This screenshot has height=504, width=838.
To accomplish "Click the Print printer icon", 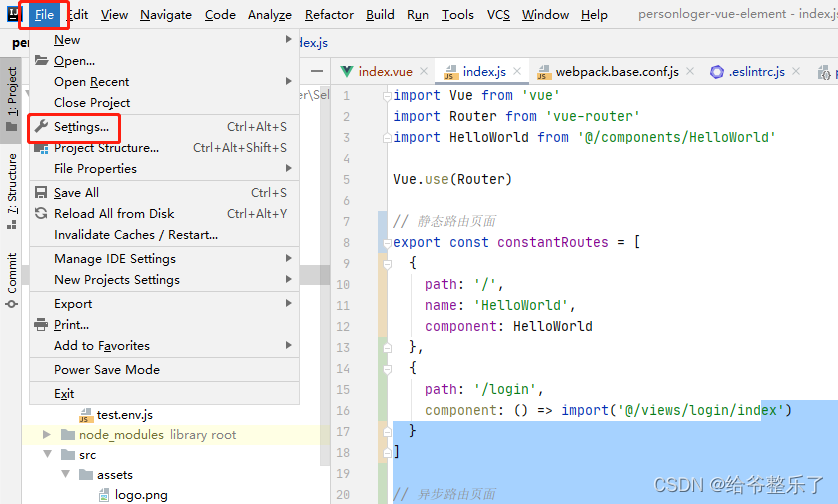I will click(41, 324).
